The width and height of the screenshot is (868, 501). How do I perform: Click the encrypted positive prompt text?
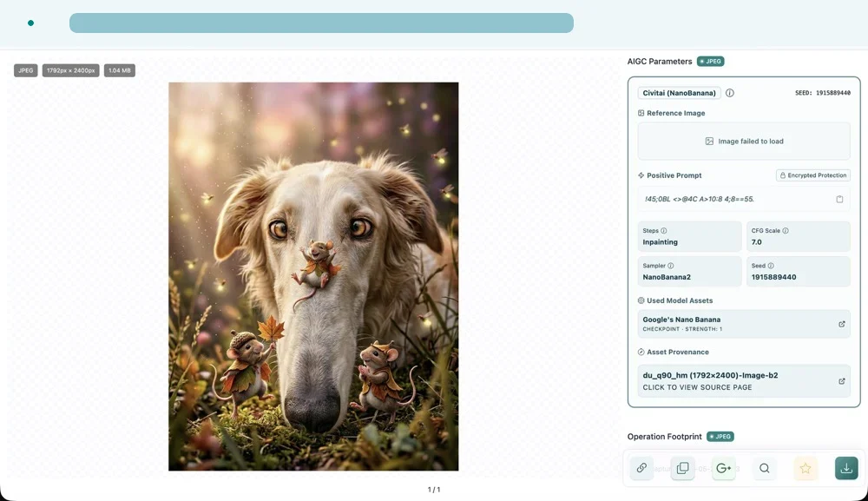click(699, 200)
